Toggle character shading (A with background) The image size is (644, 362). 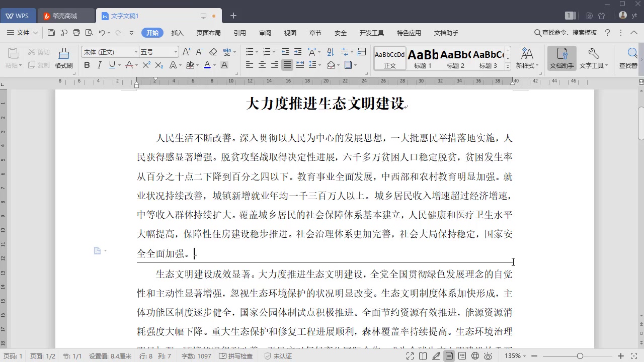point(224,65)
